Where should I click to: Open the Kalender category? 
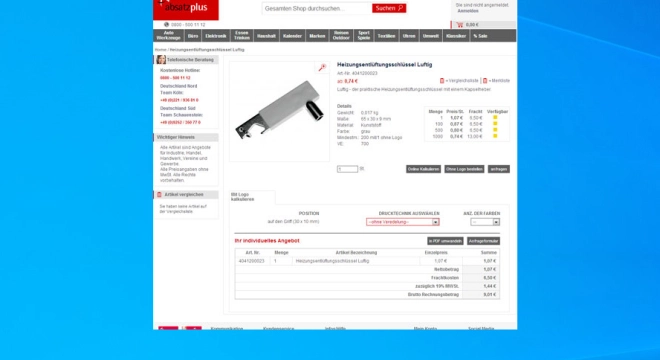point(292,36)
